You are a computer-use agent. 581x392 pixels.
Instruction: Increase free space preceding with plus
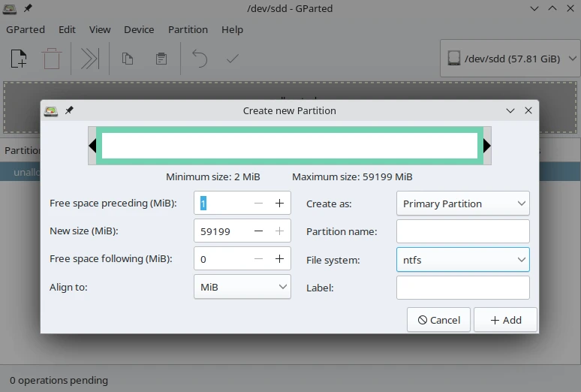[x=279, y=204]
